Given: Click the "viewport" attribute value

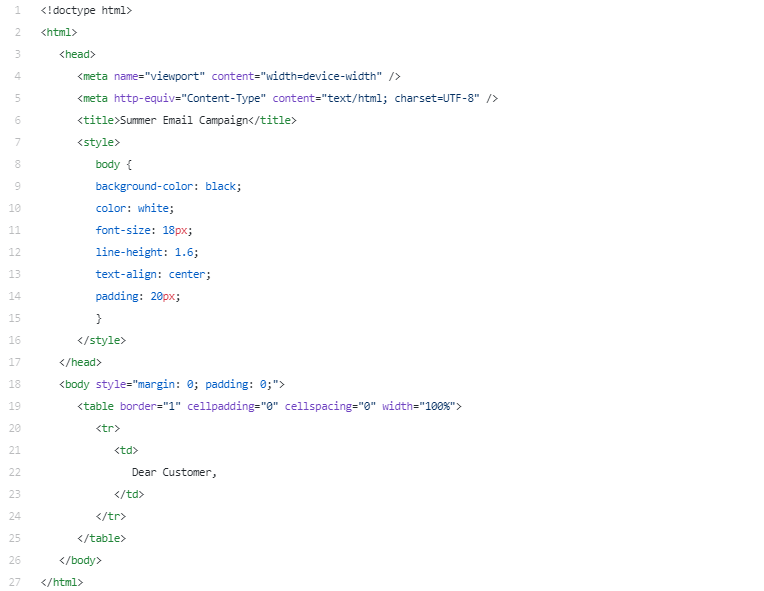Looking at the screenshot, I should [175, 76].
